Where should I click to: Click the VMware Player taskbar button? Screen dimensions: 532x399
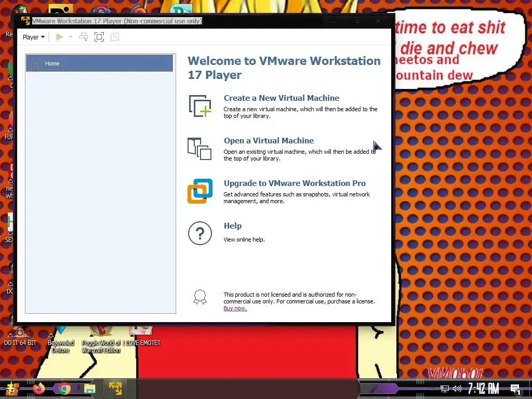click(x=115, y=389)
